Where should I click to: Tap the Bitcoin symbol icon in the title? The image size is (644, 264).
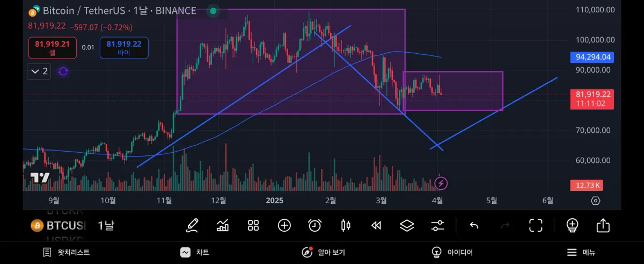pos(34,11)
